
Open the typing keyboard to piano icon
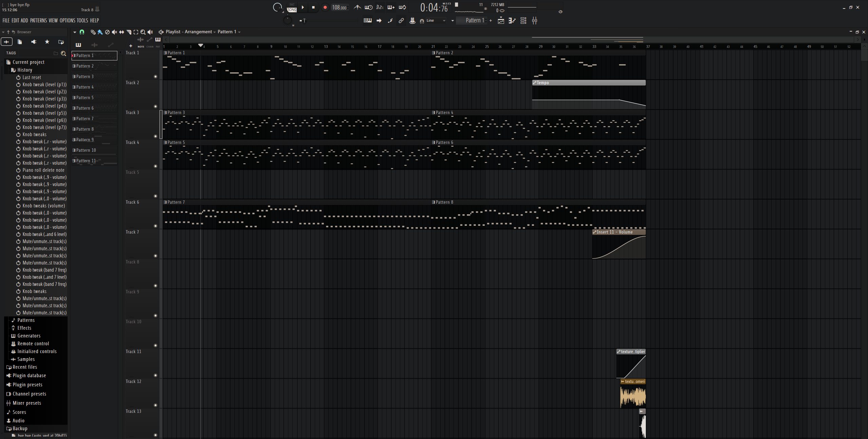coord(368,20)
